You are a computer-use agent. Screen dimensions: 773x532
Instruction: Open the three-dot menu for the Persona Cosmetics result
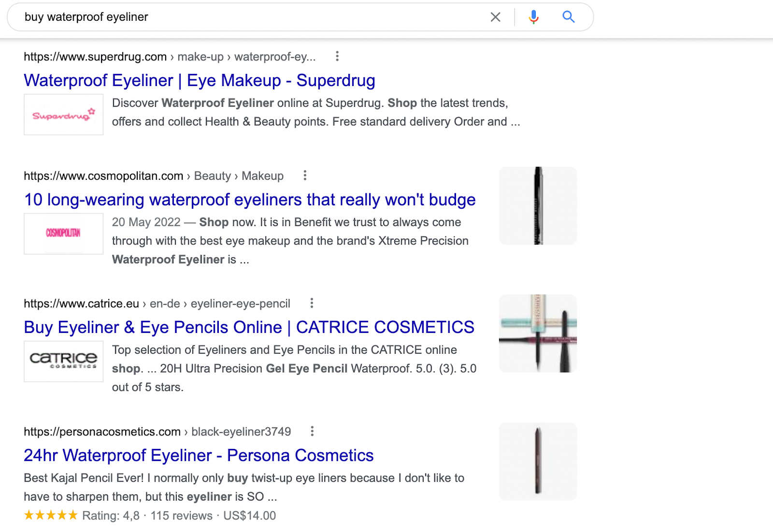click(312, 431)
